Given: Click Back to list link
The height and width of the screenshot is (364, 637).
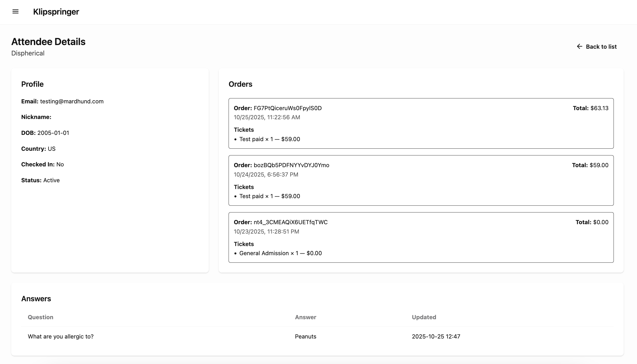Looking at the screenshot, I should [x=601, y=47].
